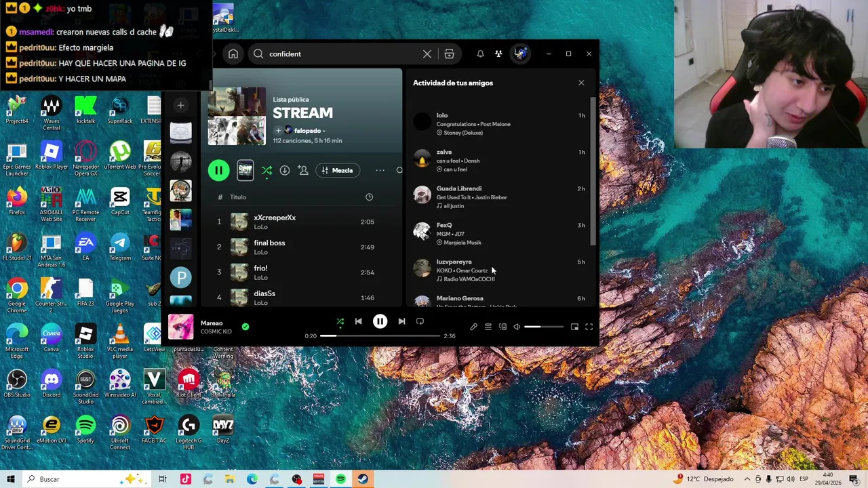Screen dimensions: 868x488
Task: Click the Mezcla button
Action: (x=338, y=171)
